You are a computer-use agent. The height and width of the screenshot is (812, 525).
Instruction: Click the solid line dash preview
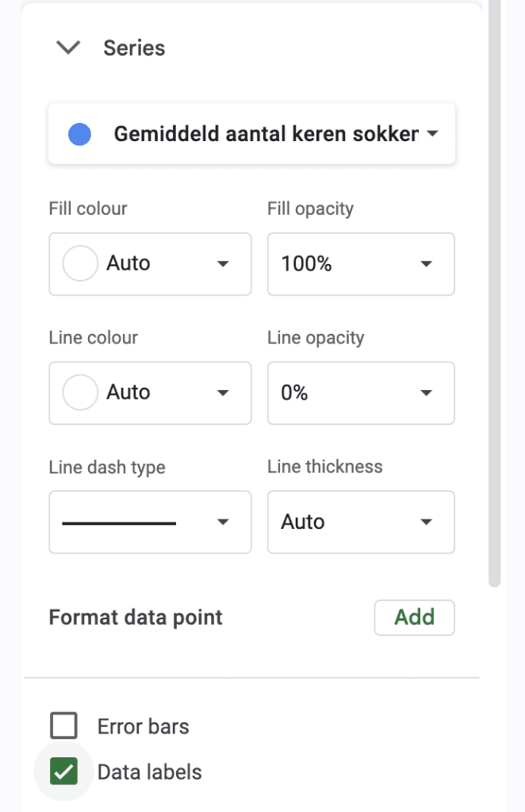[119, 523]
